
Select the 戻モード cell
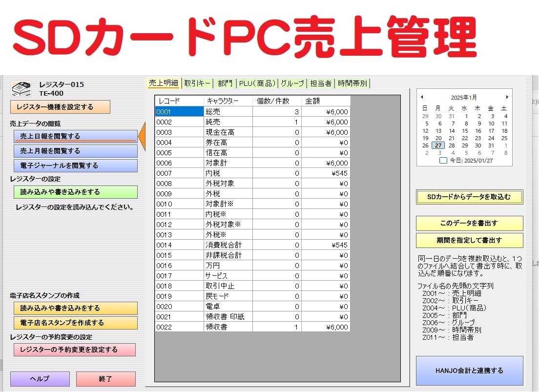pyautogui.click(x=228, y=296)
